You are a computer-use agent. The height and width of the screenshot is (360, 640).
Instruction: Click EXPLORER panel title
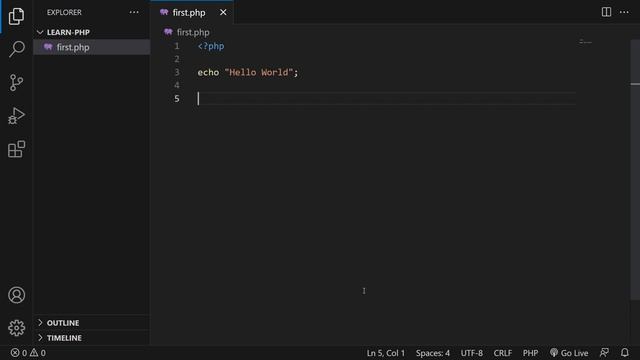(x=64, y=12)
